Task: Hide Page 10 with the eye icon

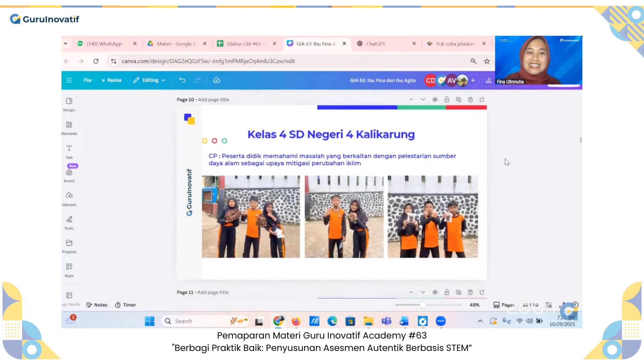Action: [x=435, y=99]
